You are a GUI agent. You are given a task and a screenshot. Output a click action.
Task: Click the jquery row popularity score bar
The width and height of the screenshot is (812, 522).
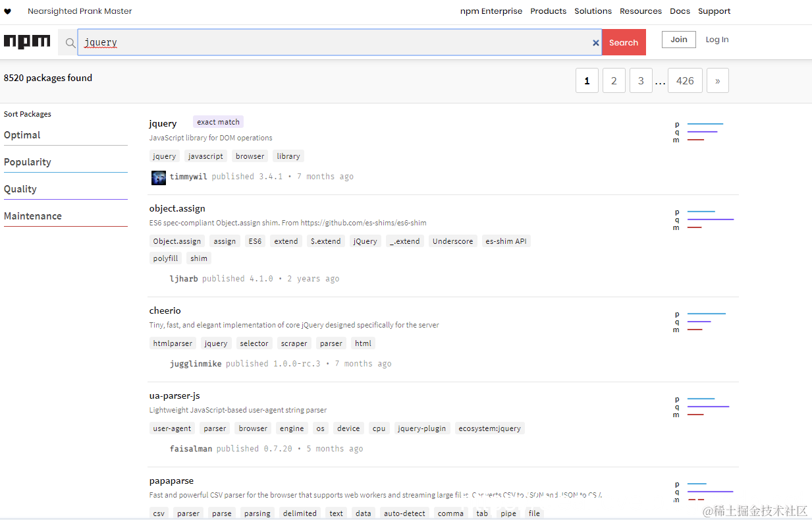[705, 124]
